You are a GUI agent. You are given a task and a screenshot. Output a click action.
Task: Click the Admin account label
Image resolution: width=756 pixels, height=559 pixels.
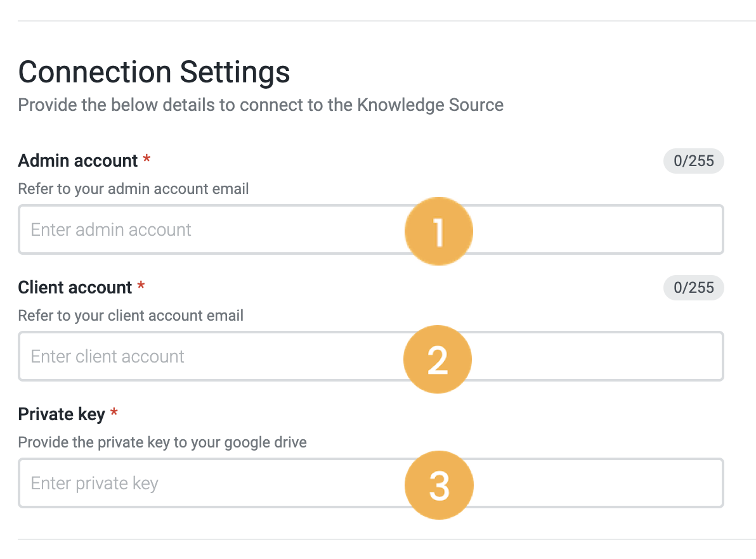[77, 160]
